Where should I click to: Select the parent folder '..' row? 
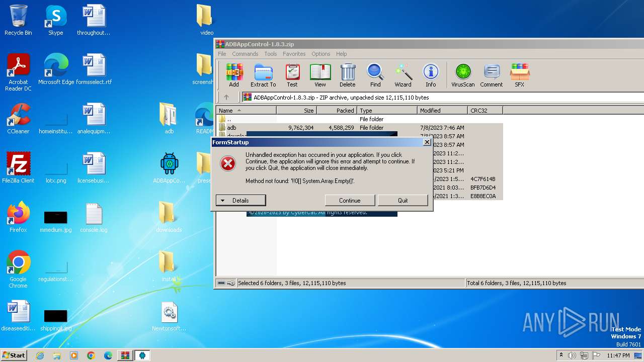pyautogui.click(x=360, y=119)
